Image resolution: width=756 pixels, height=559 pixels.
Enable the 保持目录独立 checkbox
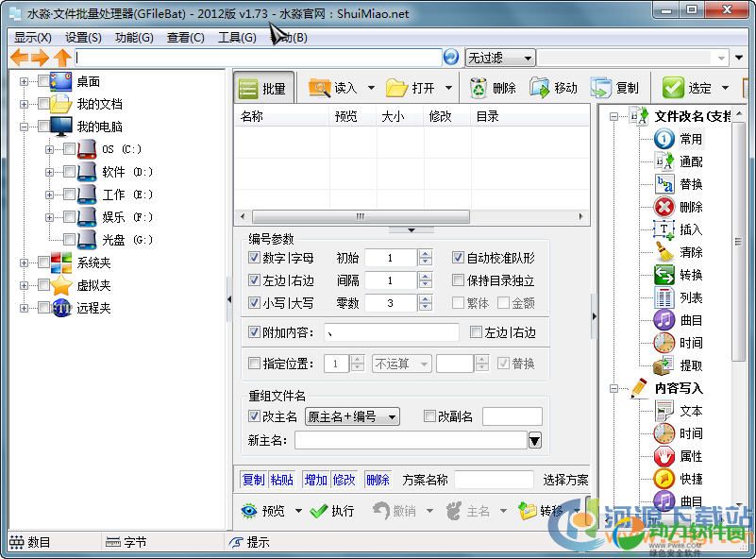[x=458, y=280]
